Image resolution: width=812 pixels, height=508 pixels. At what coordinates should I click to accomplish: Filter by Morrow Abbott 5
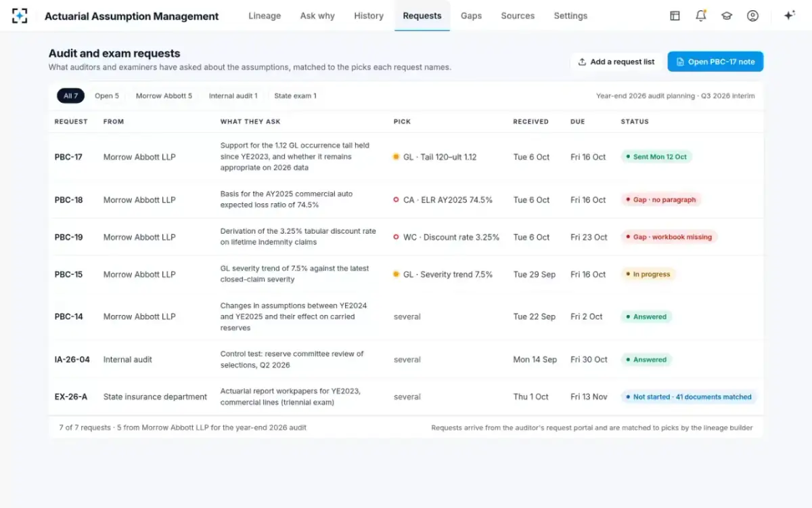(164, 96)
